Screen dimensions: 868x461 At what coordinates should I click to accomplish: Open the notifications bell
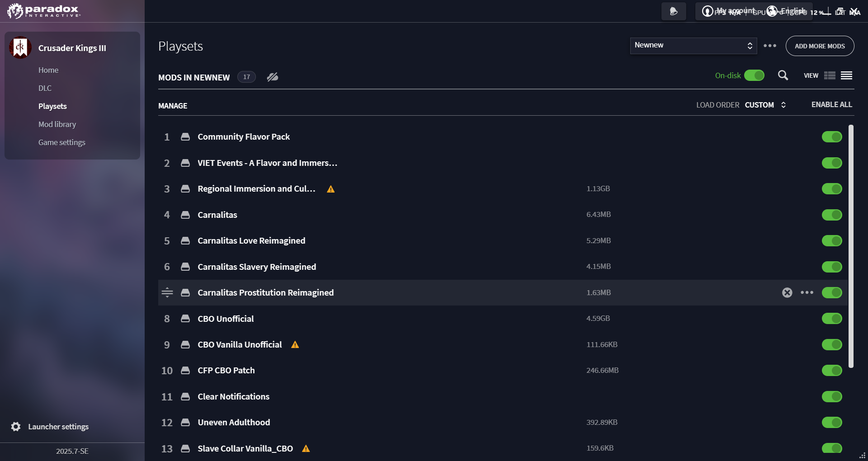pos(674,11)
